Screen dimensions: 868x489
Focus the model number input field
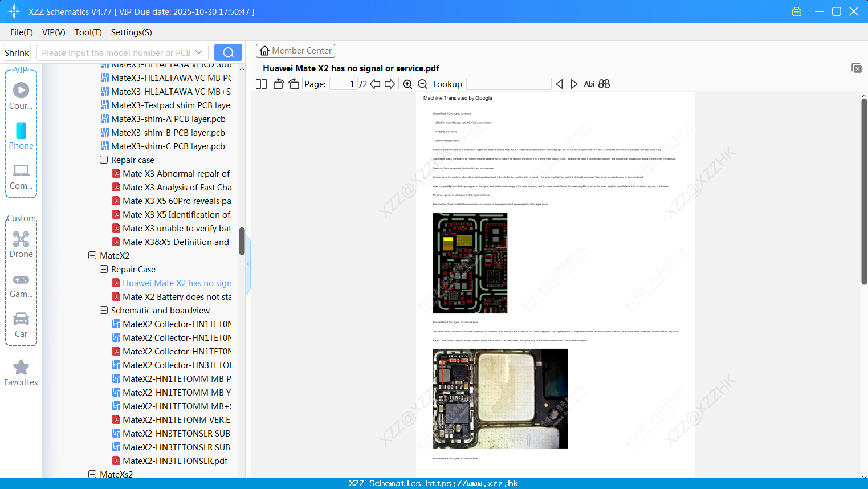tap(116, 52)
